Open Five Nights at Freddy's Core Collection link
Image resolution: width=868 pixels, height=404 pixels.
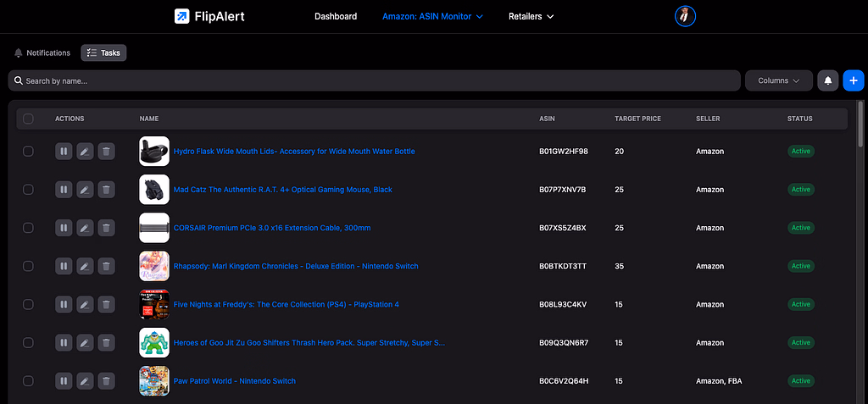click(x=287, y=304)
